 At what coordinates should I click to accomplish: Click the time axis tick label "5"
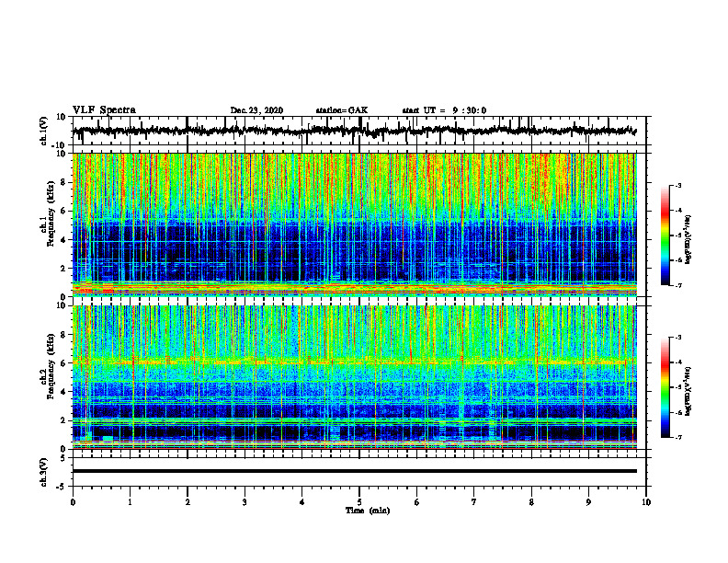(x=359, y=502)
